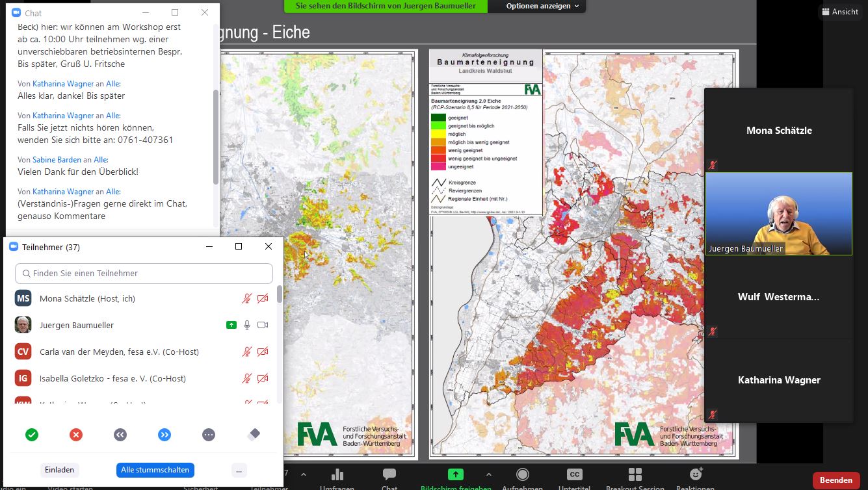
Task: Select the Wulf Westermann video tile
Action: pyautogui.click(x=778, y=297)
